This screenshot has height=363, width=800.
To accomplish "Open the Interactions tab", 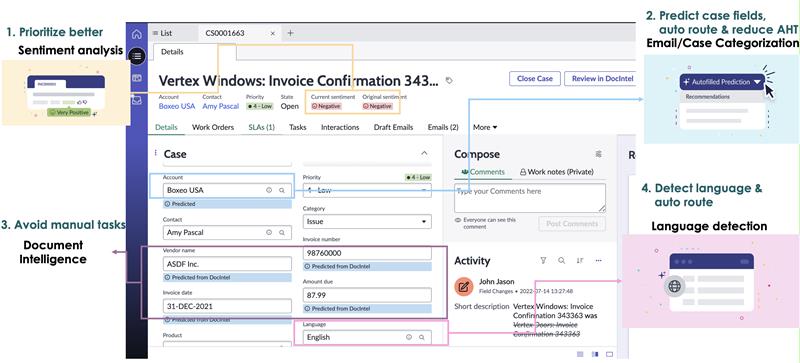I will coord(340,127).
